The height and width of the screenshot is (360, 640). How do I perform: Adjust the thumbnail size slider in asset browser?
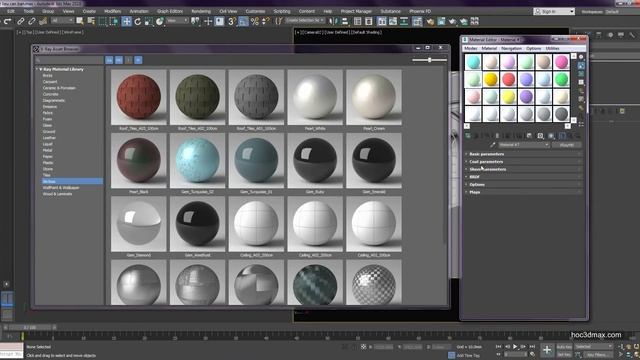[429, 60]
